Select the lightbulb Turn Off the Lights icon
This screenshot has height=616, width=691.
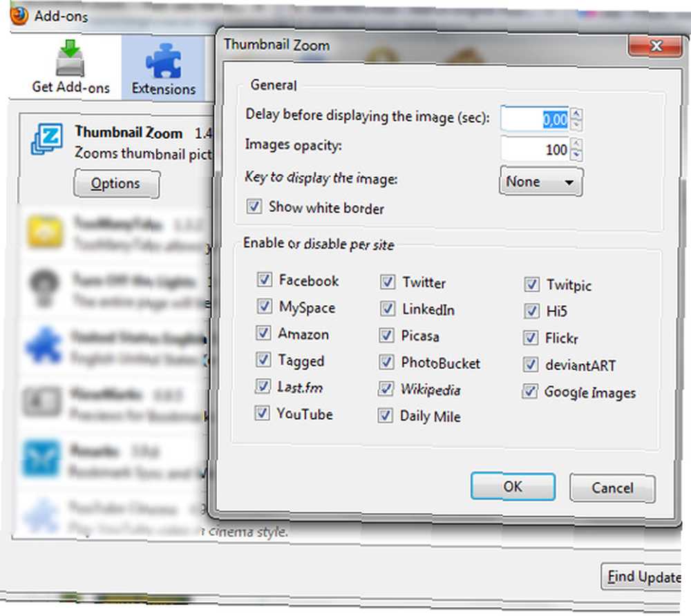pyautogui.click(x=43, y=287)
